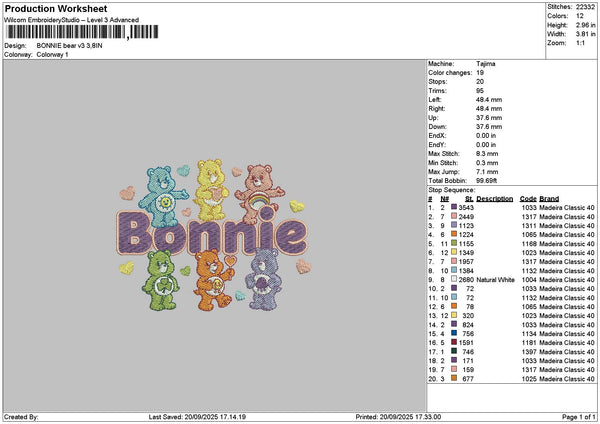The width and height of the screenshot is (600, 424).
Task: Select the Stitches value '22332'
Action: click(x=585, y=7)
